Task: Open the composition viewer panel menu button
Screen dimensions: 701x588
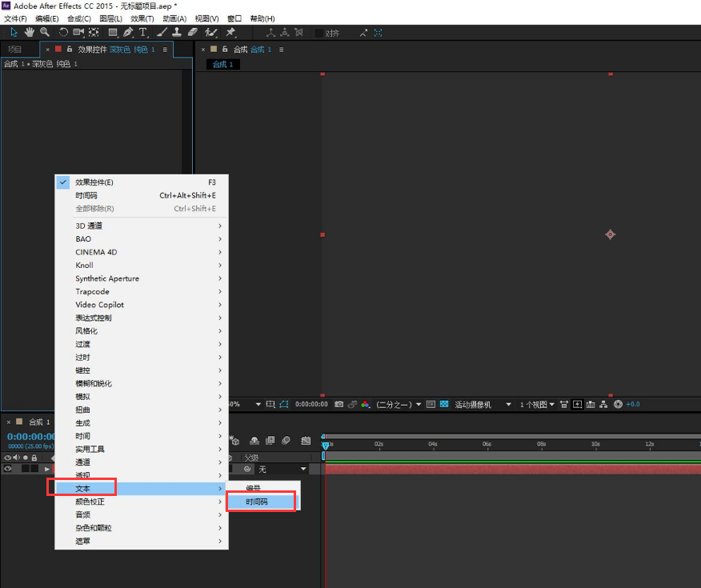Action: [x=281, y=50]
